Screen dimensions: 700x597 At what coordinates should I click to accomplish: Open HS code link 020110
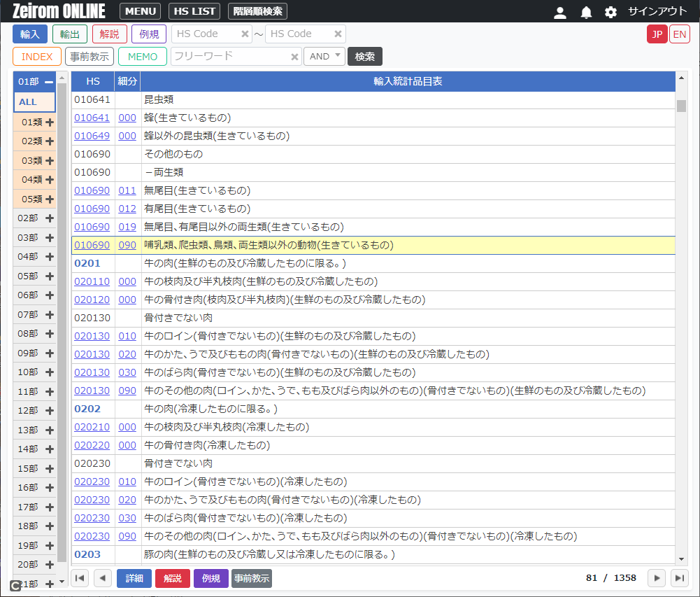pyautogui.click(x=92, y=281)
